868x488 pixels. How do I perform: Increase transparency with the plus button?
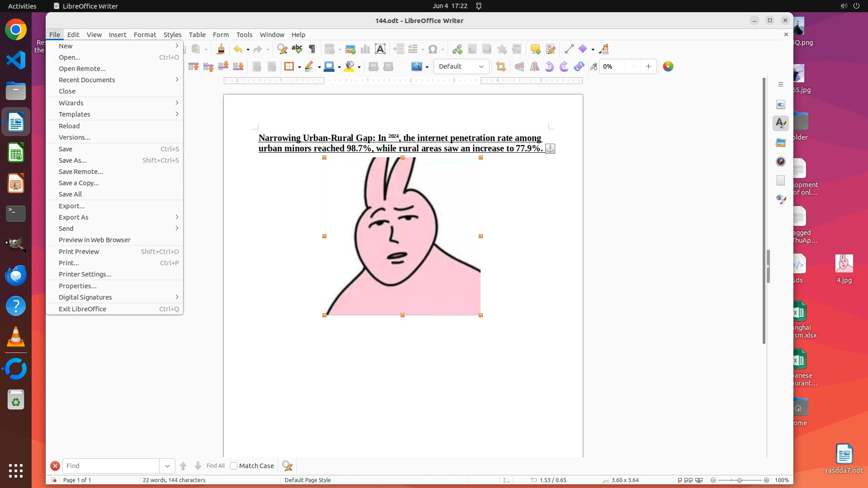648,66
